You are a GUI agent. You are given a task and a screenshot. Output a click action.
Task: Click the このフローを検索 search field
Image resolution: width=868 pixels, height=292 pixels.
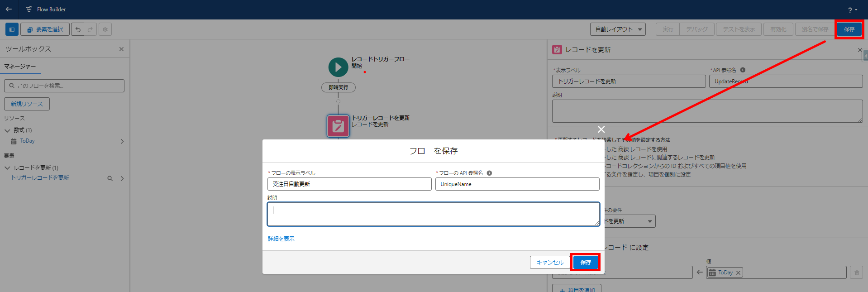64,86
